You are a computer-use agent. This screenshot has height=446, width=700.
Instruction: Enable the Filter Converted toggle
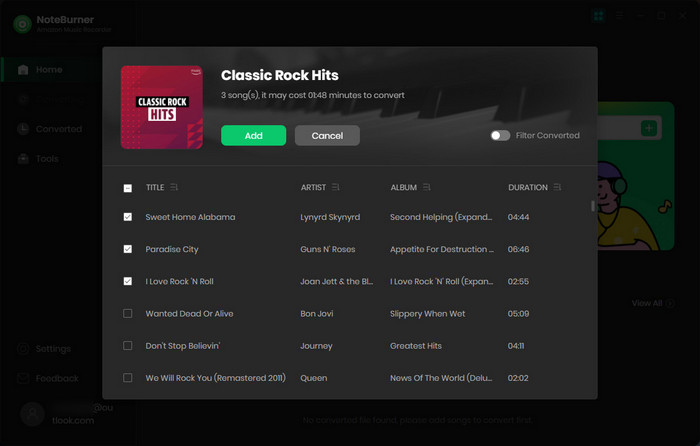[500, 135]
